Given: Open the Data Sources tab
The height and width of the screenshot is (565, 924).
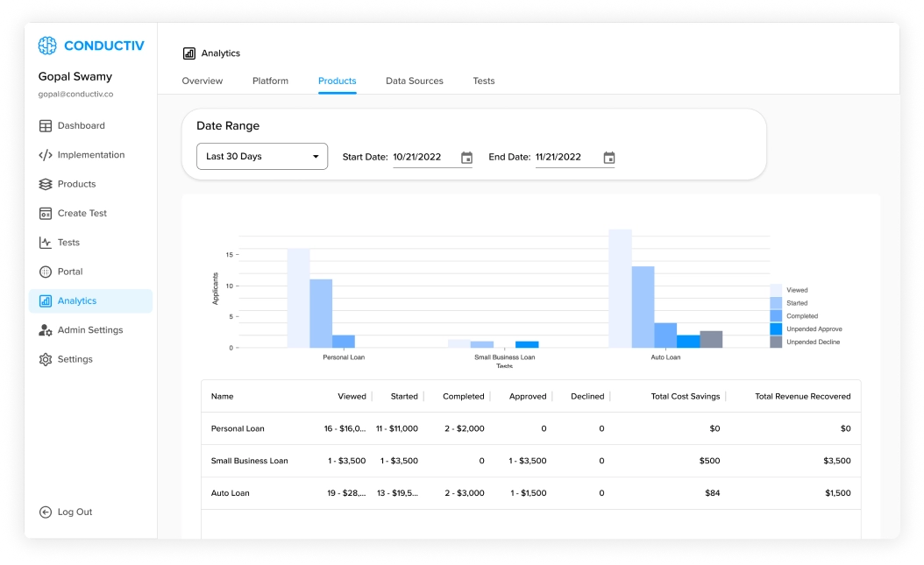Looking at the screenshot, I should 415,81.
